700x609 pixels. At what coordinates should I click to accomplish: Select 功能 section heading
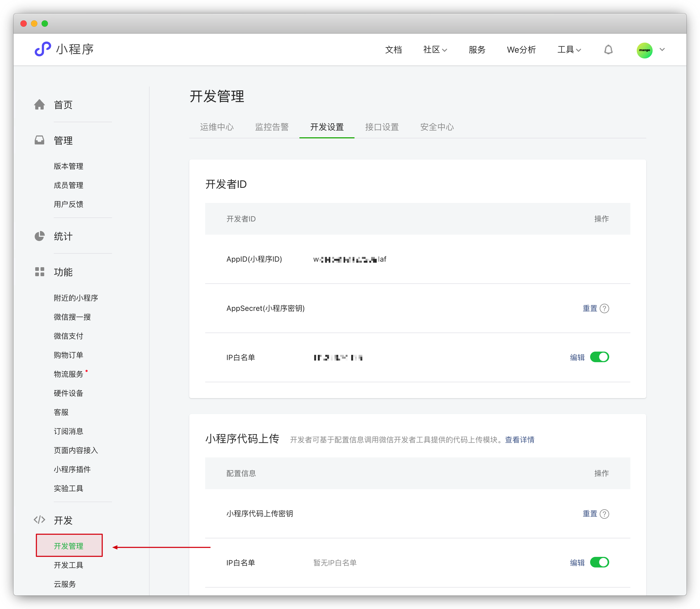[x=63, y=272]
